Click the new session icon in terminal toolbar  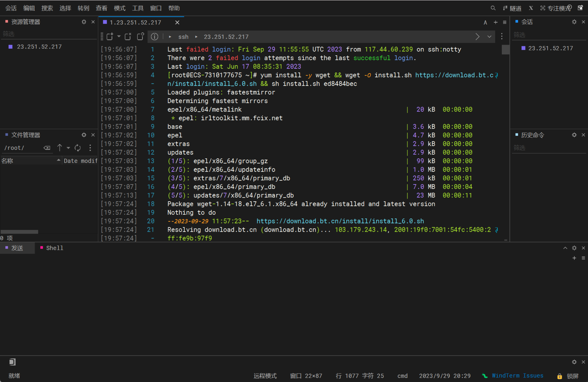coord(110,37)
